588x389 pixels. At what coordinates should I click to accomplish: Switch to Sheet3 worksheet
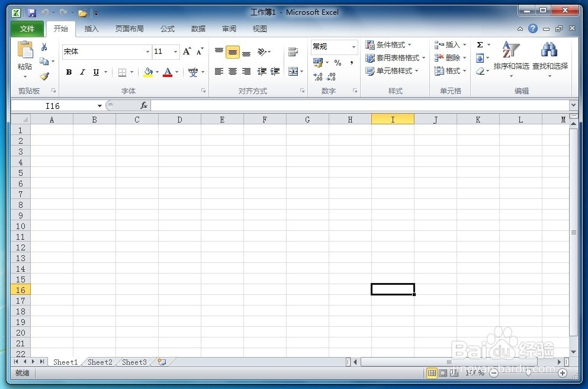pos(134,362)
